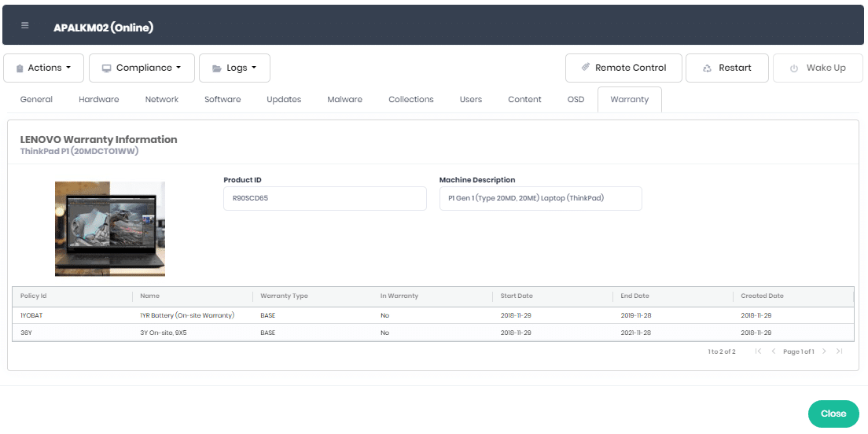Select the Malware tab
This screenshot has height=434, width=868.
(344, 100)
